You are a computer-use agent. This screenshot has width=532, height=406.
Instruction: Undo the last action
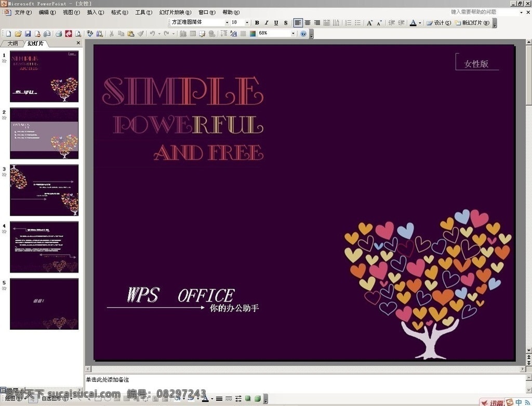(152, 34)
